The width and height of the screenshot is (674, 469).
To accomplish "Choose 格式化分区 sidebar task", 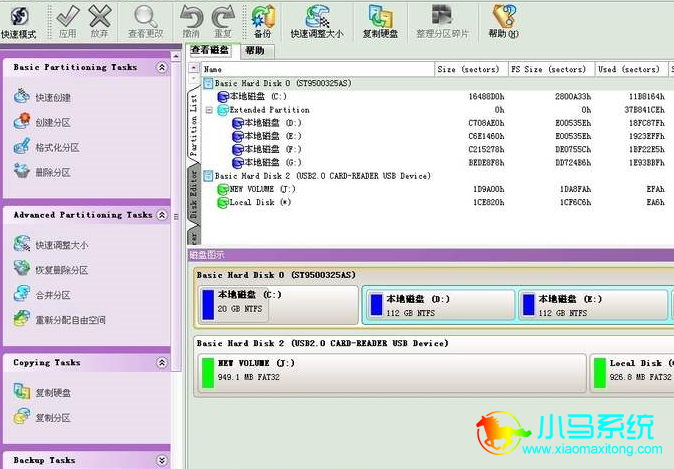I will point(46,147).
